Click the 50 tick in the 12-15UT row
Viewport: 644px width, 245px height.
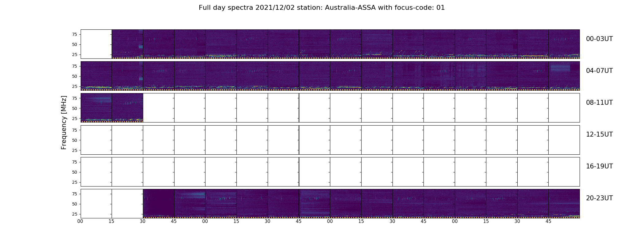click(75, 140)
